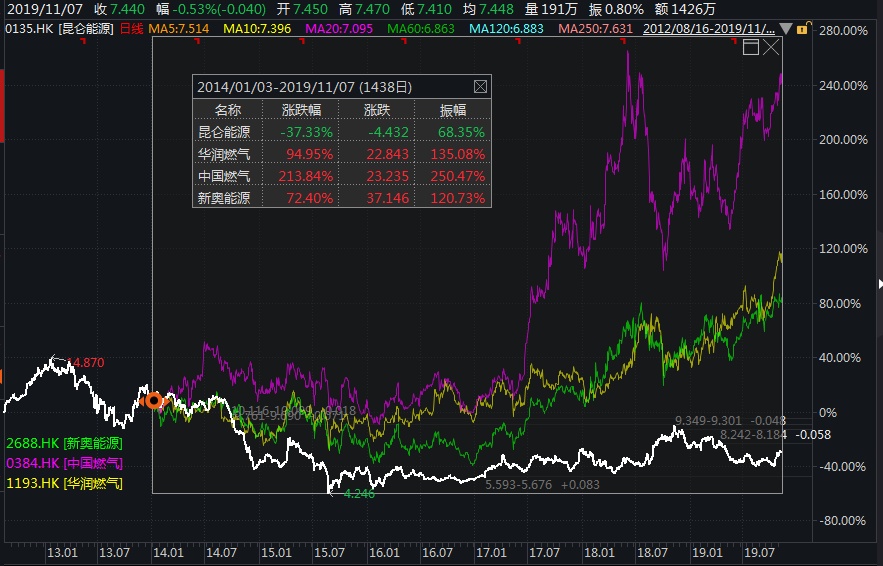This screenshot has width=883, height=566.
Task: Click the 68.35% amplitude cell
Action: (461, 132)
